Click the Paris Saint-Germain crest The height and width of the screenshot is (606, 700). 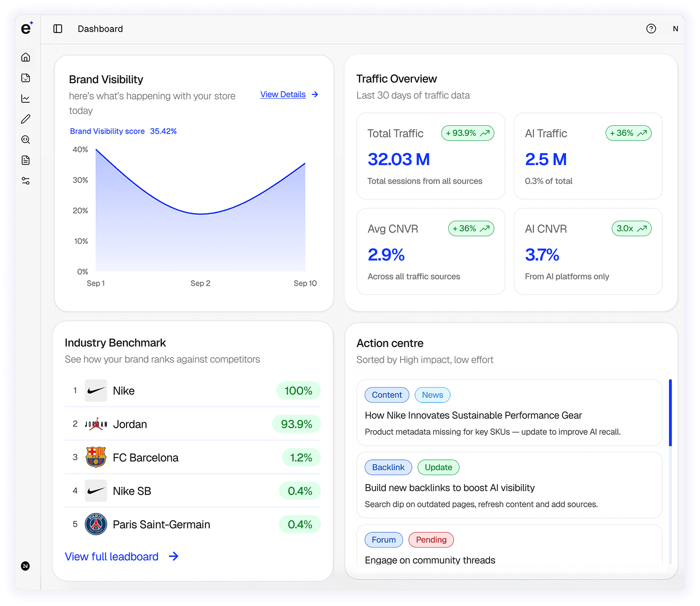click(96, 524)
